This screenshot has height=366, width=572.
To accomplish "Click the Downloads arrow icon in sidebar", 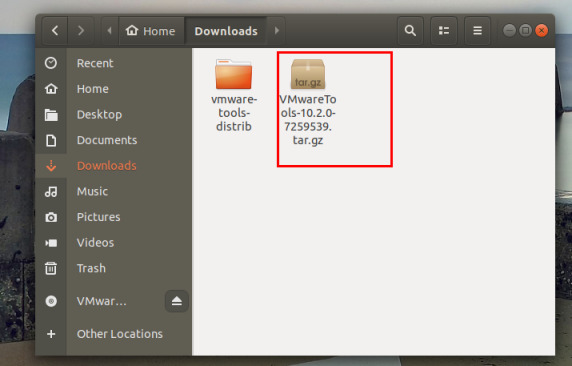I will point(51,166).
